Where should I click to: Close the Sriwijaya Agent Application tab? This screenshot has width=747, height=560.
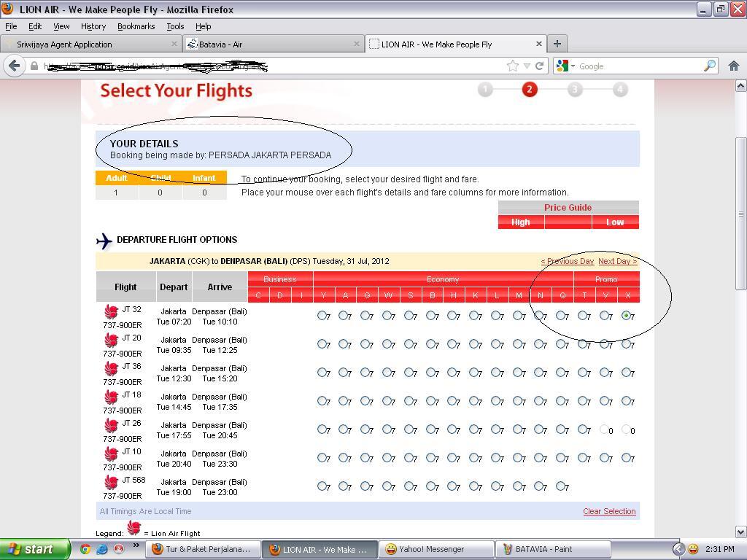(x=174, y=44)
